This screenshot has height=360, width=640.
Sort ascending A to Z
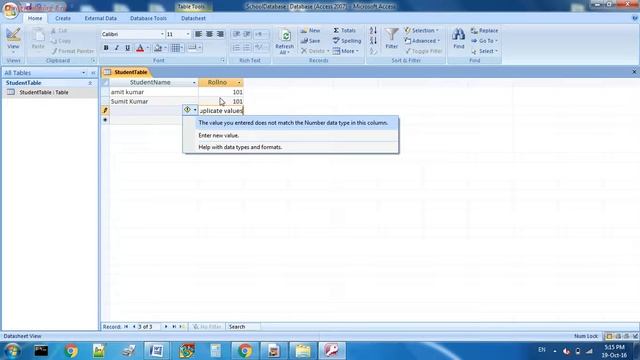tap(373, 31)
